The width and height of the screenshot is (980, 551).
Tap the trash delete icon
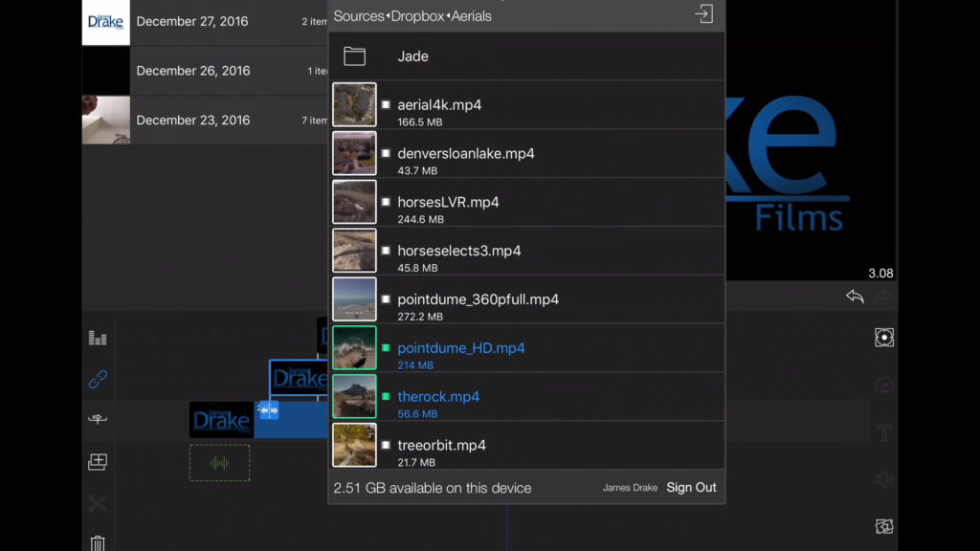[98, 543]
